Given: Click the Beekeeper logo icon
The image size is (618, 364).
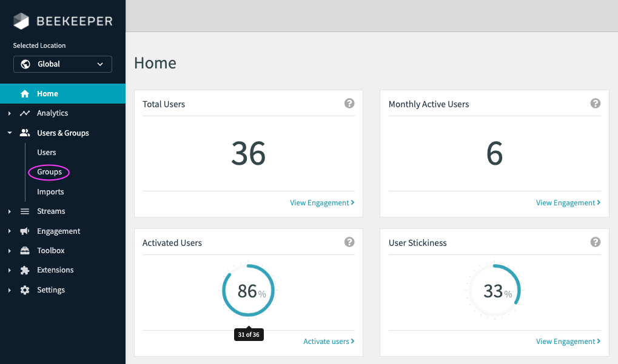Looking at the screenshot, I should (21, 21).
